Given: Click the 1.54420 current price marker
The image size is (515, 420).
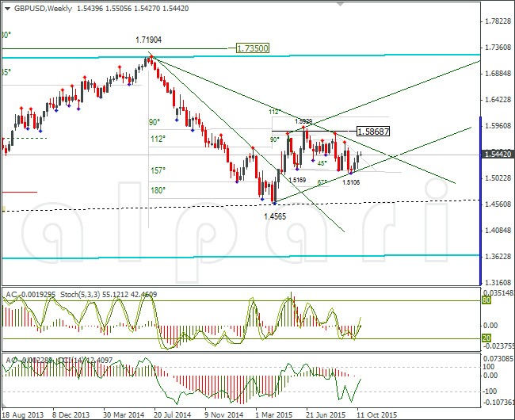Looking at the screenshot, I should point(498,154).
